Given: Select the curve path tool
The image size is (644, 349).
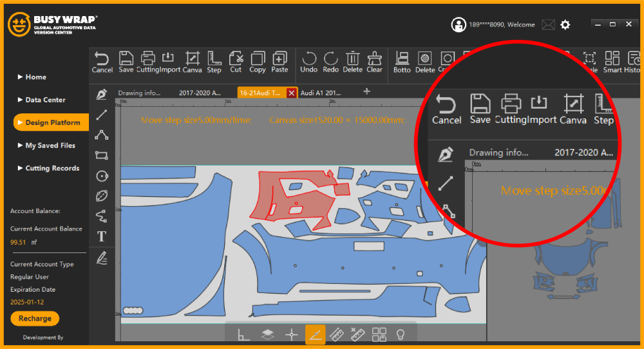Looking at the screenshot, I should pyautogui.click(x=102, y=216).
